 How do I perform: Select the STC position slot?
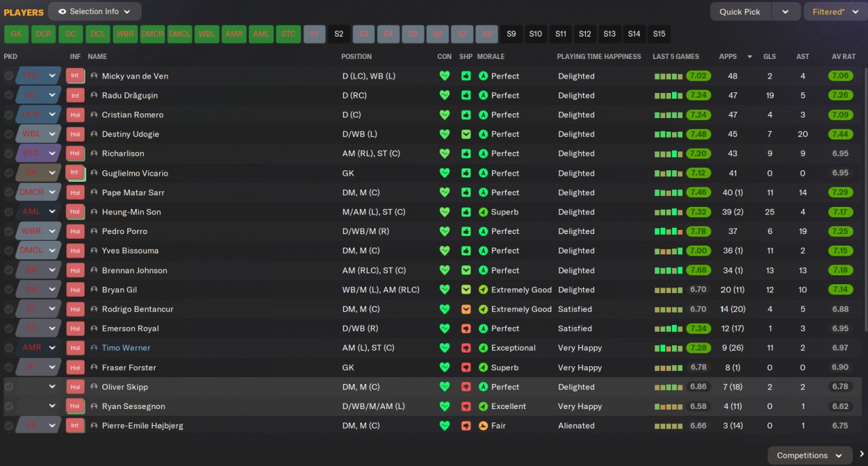pos(288,34)
